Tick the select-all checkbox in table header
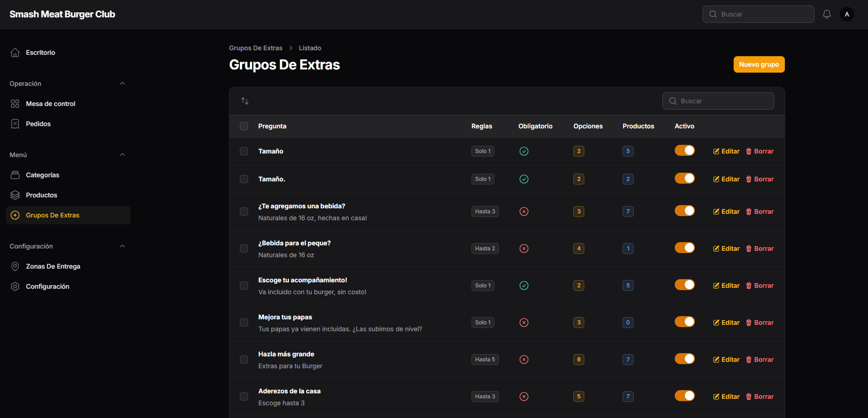The height and width of the screenshot is (418, 868). coord(244,126)
